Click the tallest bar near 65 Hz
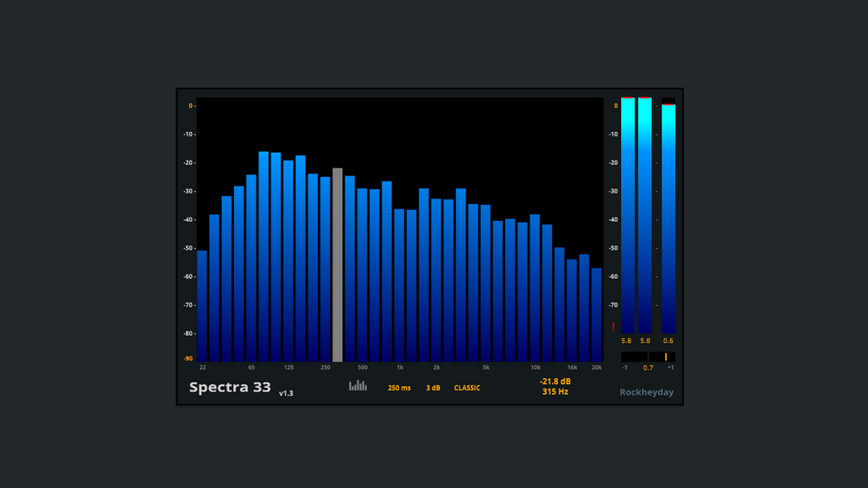The width and height of the screenshot is (868, 488). [263, 257]
